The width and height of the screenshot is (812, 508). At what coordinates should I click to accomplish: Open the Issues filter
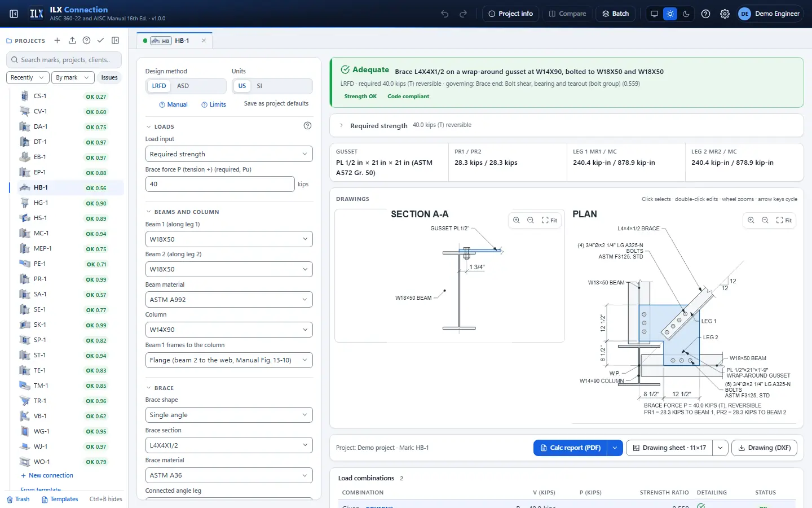click(109, 77)
